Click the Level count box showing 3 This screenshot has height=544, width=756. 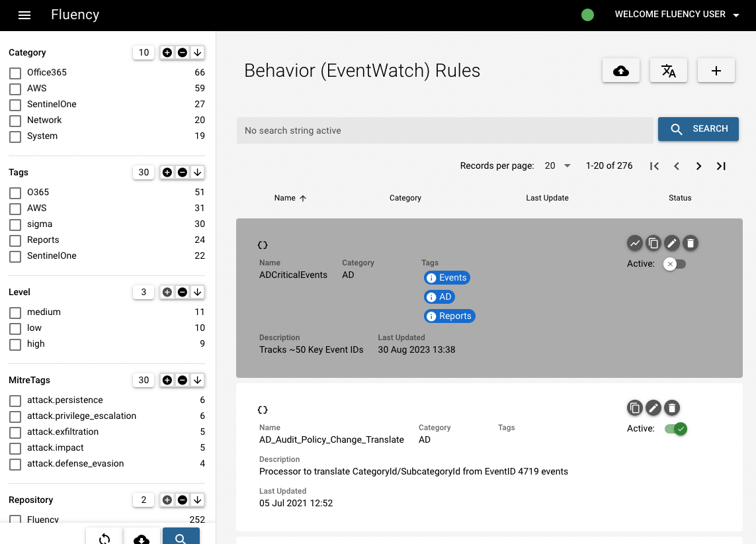tap(144, 292)
